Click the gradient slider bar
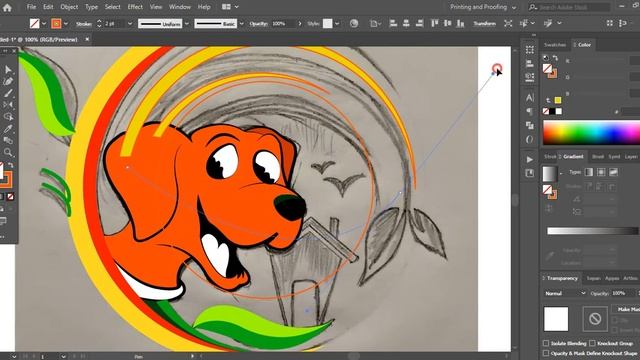Image resolution: width=640 pixels, height=360 pixels. tap(592, 231)
